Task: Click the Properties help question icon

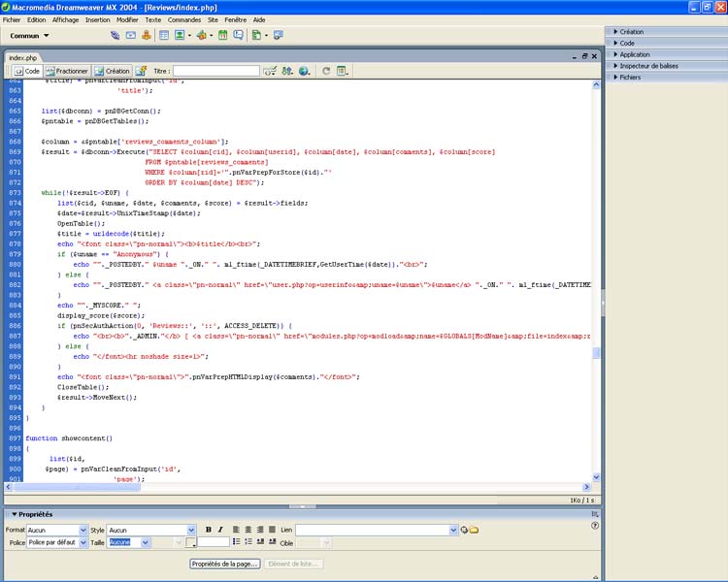Action: point(595,526)
